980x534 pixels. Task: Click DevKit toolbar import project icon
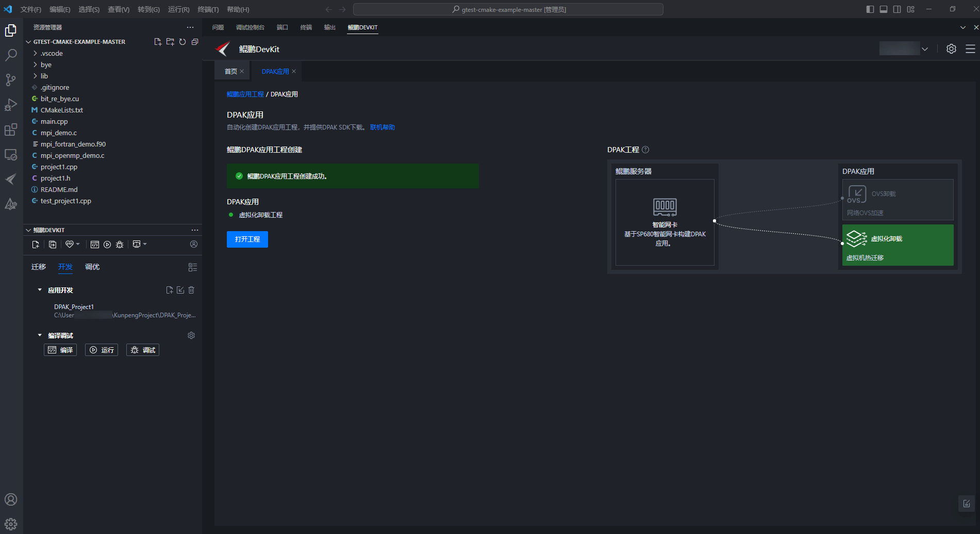(x=53, y=244)
